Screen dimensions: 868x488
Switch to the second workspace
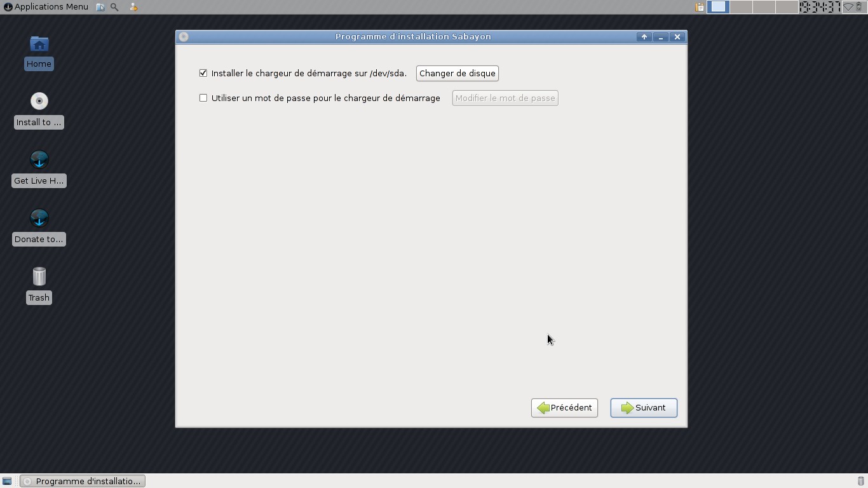(741, 7)
